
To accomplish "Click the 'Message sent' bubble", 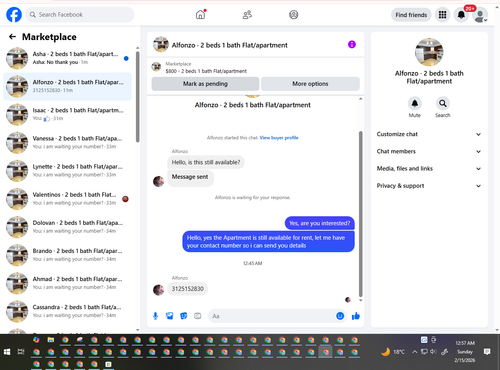I will tap(190, 177).
